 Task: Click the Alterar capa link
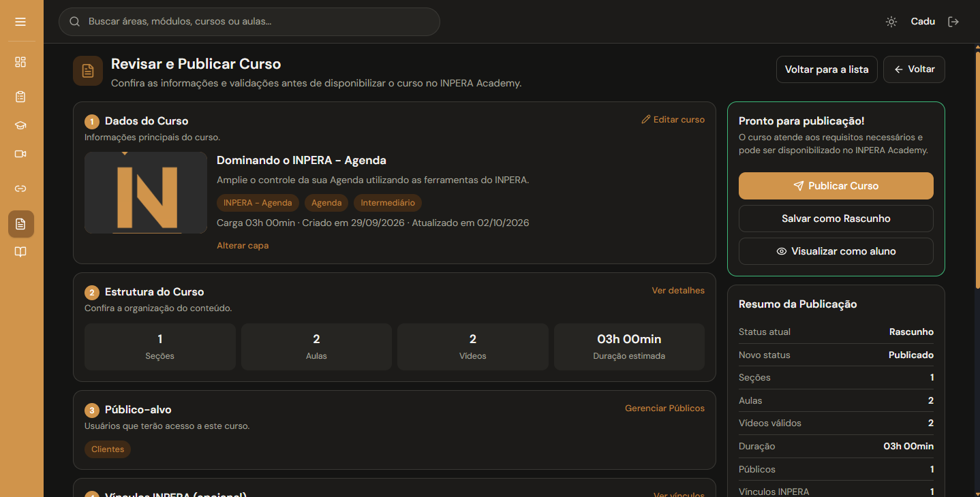243,246
